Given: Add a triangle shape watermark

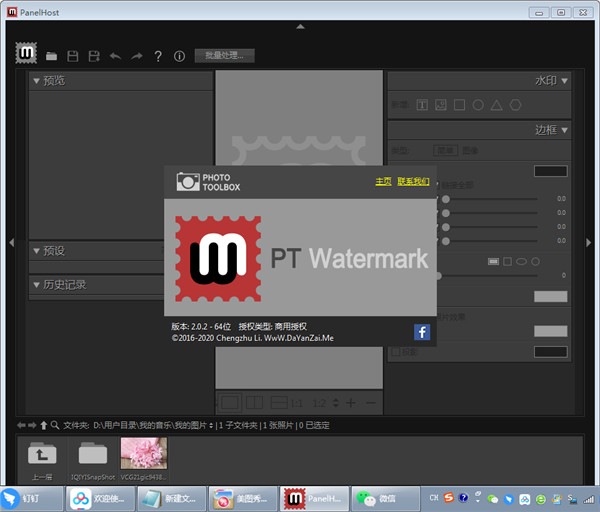Looking at the screenshot, I should point(497,105).
